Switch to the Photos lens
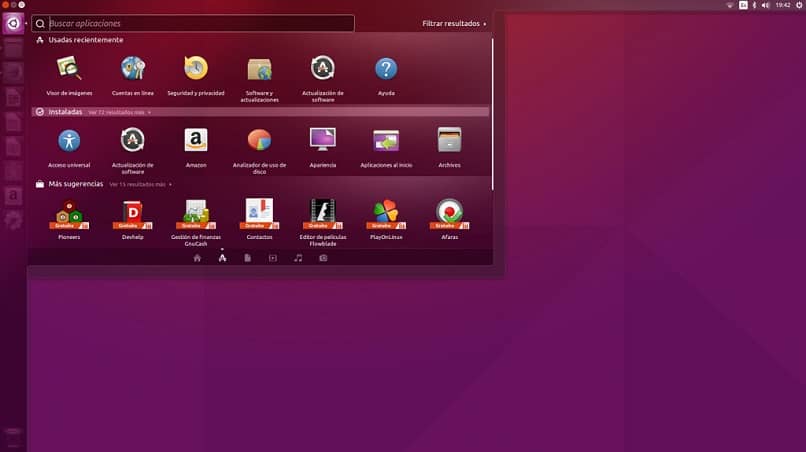This screenshot has height=452, width=806. point(323,258)
